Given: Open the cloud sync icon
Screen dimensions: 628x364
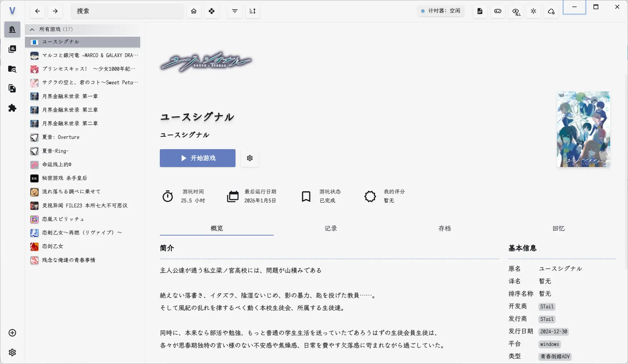Looking at the screenshot, I should (x=551, y=11).
